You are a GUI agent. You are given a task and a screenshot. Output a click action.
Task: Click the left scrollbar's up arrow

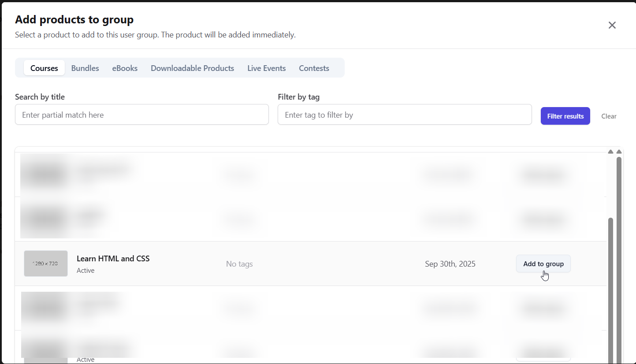pyautogui.click(x=610, y=152)
